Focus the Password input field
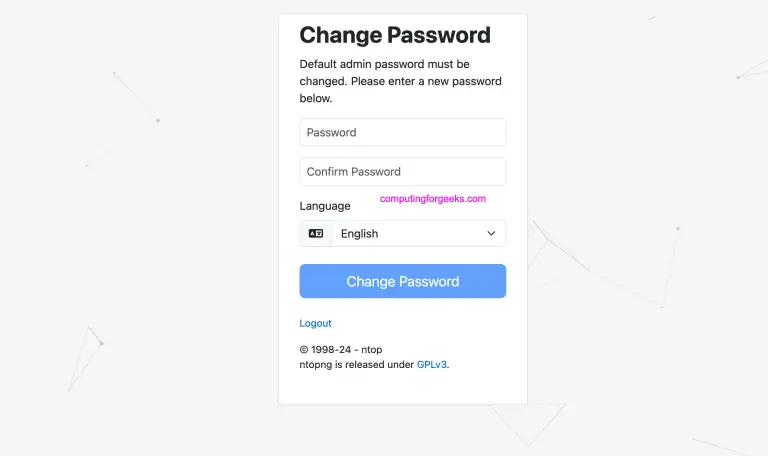Viewport: 768px width, 456px height. (402, 132)
